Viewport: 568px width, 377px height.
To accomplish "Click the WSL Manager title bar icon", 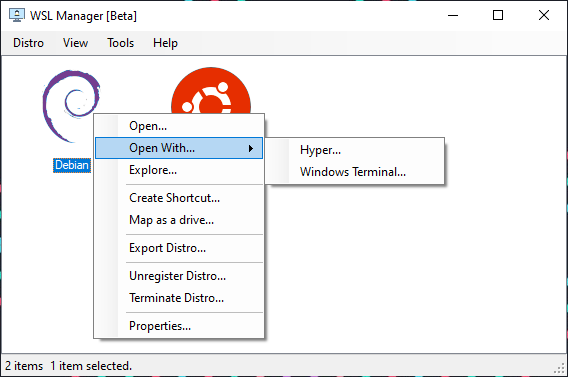I will click(17, 15).
